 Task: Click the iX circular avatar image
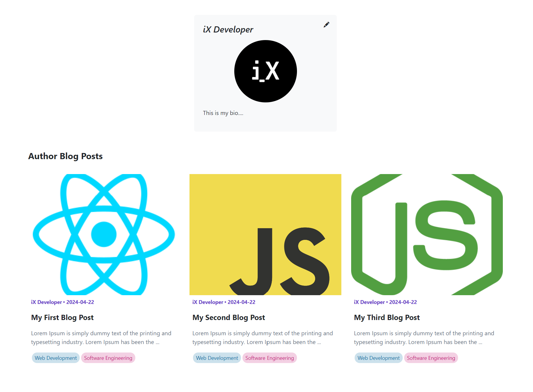click(266, 71)
